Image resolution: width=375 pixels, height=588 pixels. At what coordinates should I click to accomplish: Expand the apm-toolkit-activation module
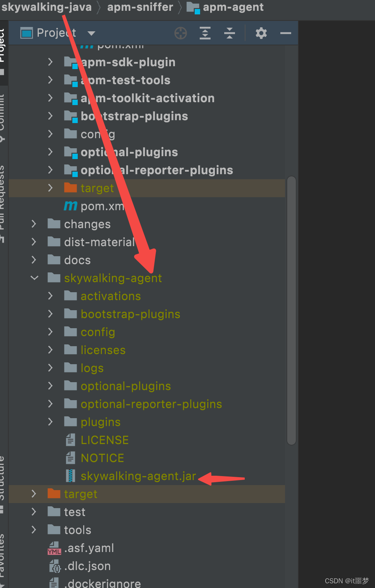point(50,98)
